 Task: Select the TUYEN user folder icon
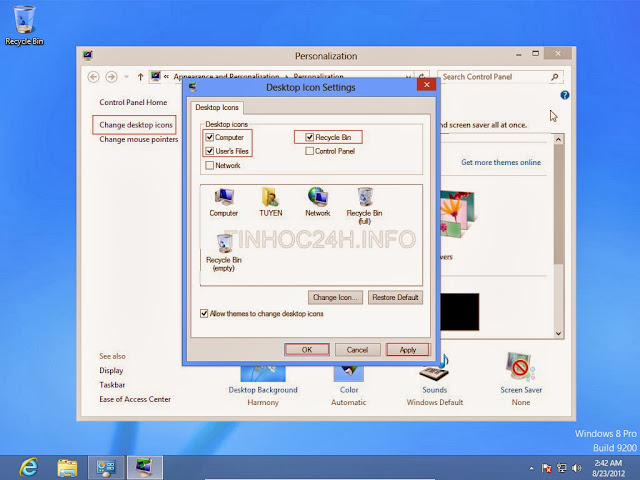tap(270, 202)
